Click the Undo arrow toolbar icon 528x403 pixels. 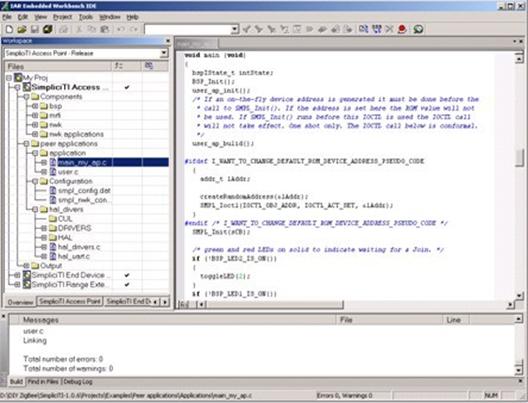pos(121,29)
